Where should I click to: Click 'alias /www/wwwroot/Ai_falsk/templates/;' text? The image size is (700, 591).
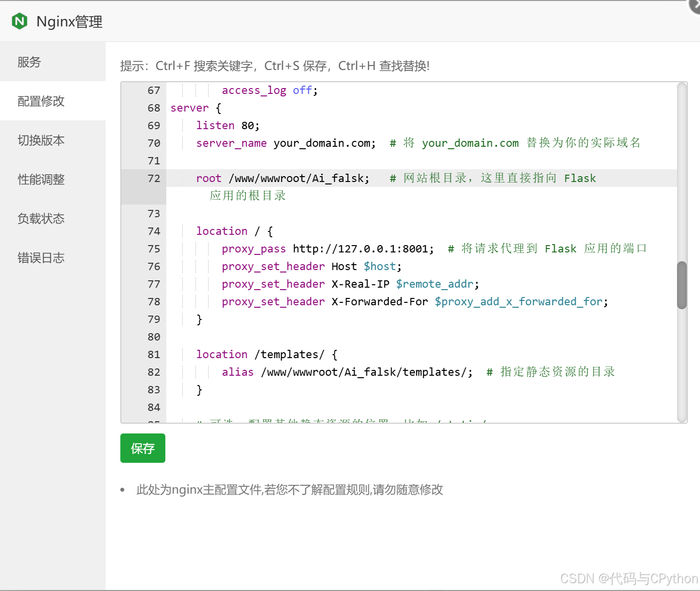pos(347,372)
